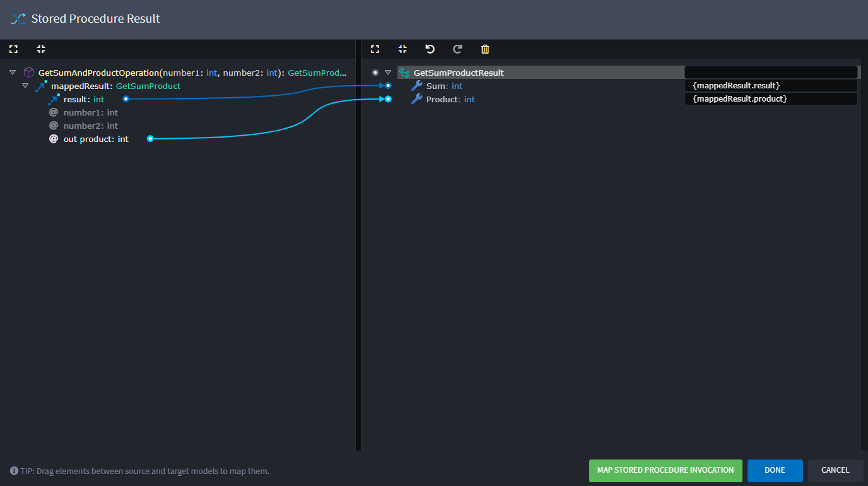This screenshot has height=486, width=868.
Task: Collapse the GetSumProductResult node
Action: pos(388,73)
